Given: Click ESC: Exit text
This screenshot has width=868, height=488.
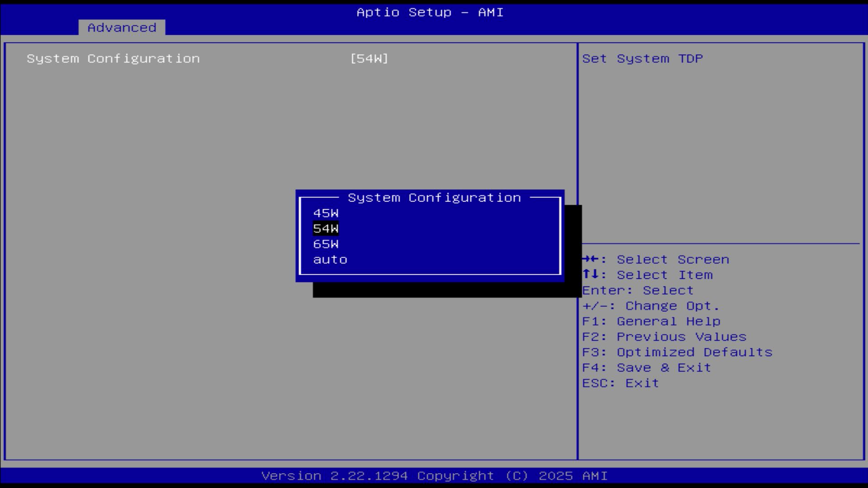Looking at the screenshot, I should (620, 383).
